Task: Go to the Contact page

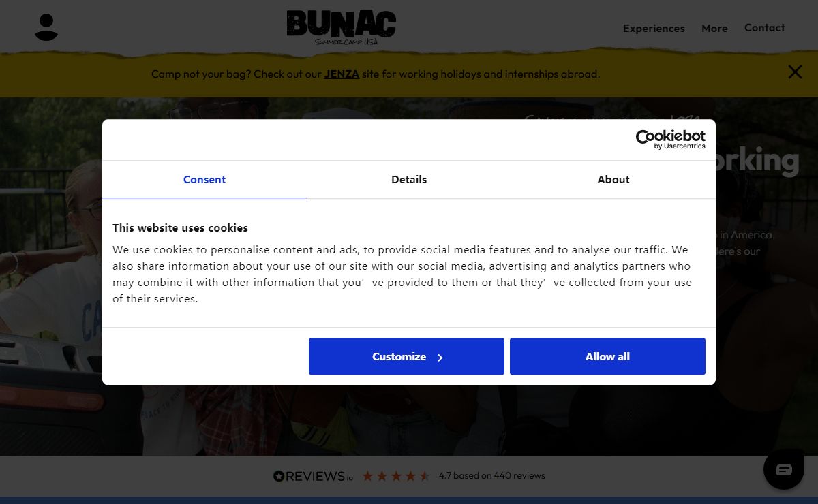Action: tap(764, 27)
